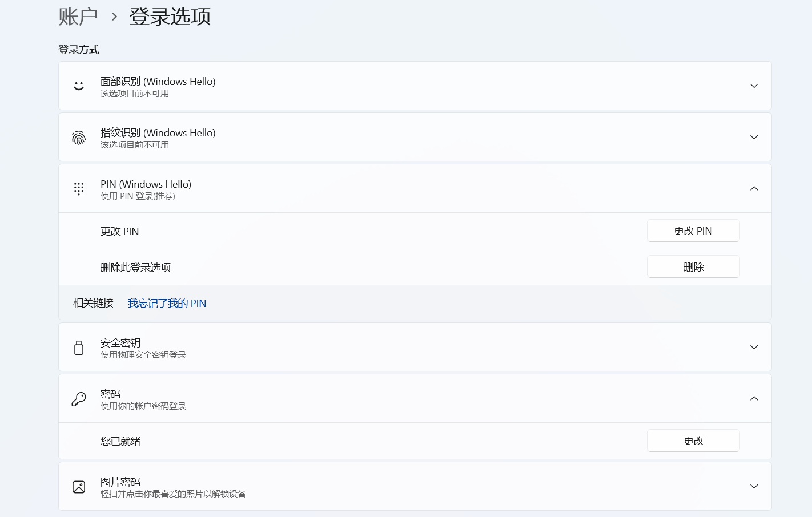Open the 我忘记了我的 PIN link

167,304
